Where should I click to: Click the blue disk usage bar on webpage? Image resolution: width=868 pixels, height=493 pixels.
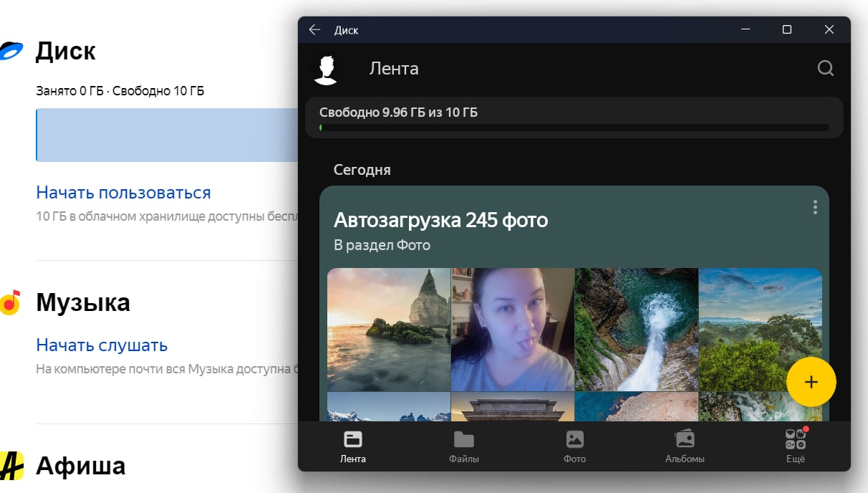pos(167,135)
